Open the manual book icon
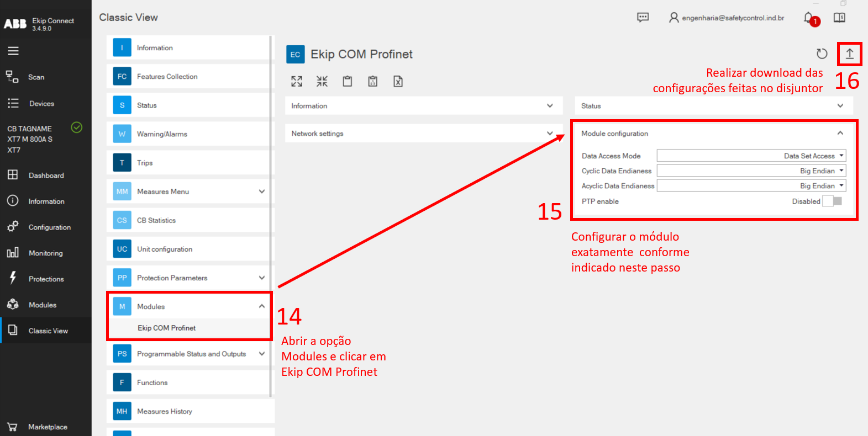 pos(839,18)
